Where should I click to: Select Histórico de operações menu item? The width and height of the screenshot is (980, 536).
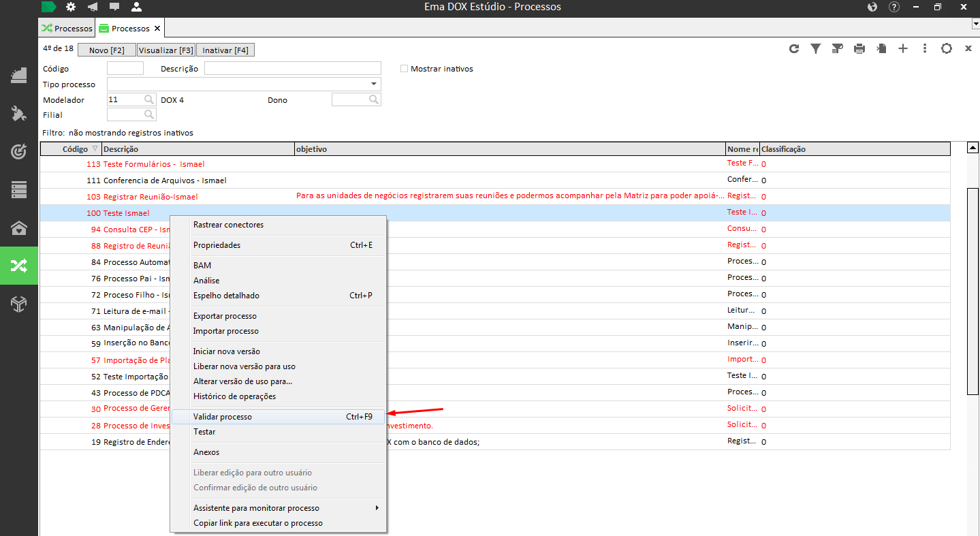click(x=279, y=396)
